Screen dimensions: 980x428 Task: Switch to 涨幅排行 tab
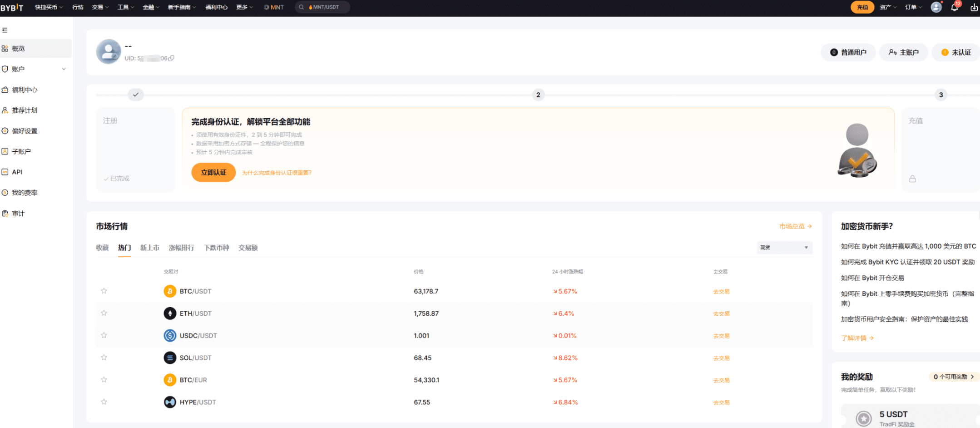(x=182, y=248)
